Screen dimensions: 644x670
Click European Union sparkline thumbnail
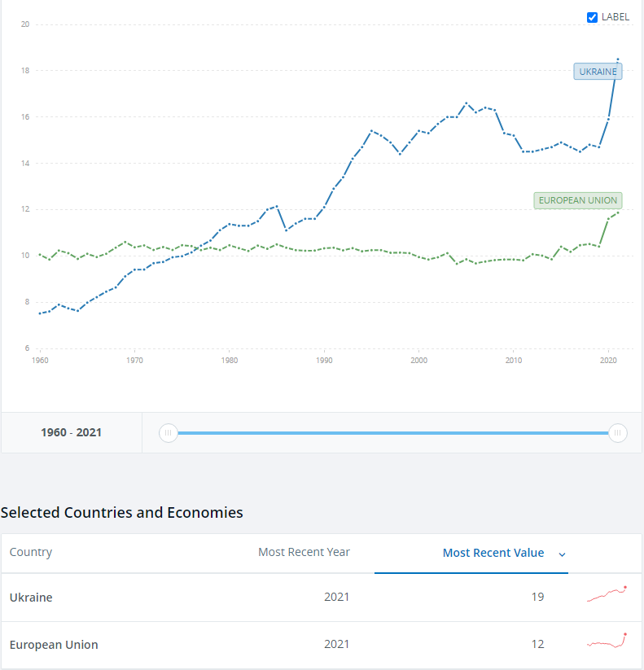point(607,641)
